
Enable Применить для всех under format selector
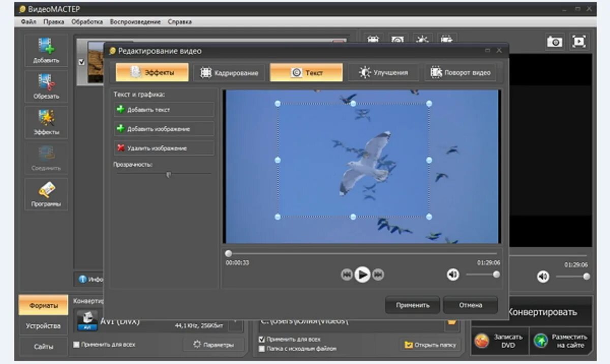click(x=76, y=344)
